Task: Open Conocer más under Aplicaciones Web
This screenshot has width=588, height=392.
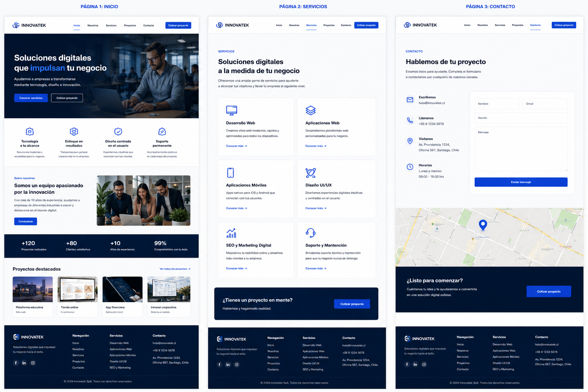Action: pos(316,146)
